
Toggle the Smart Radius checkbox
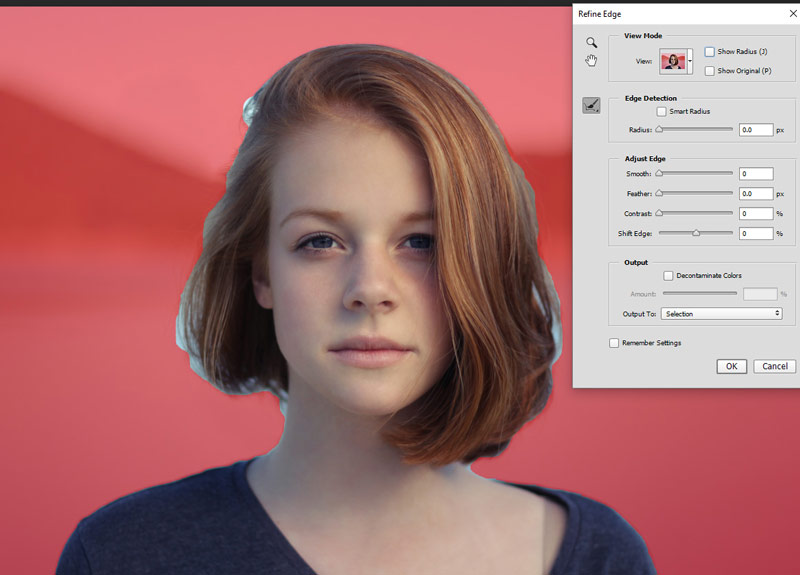pyautogui.click(x=661, y=111)
